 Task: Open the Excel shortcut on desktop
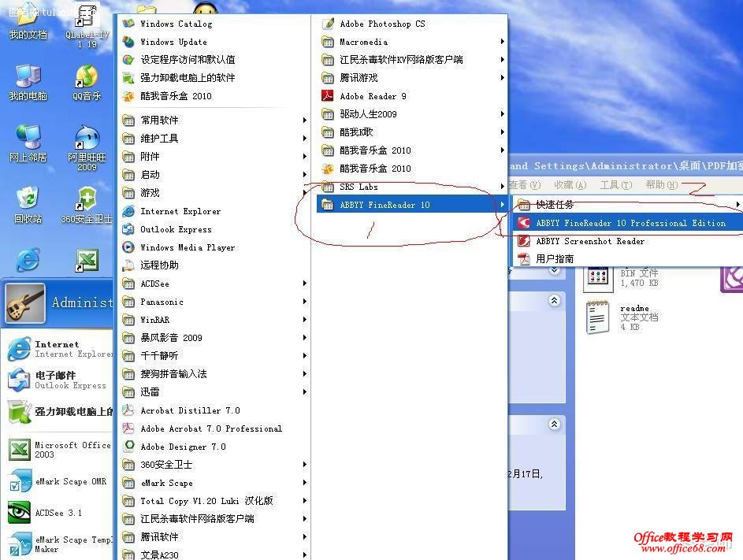87,261
